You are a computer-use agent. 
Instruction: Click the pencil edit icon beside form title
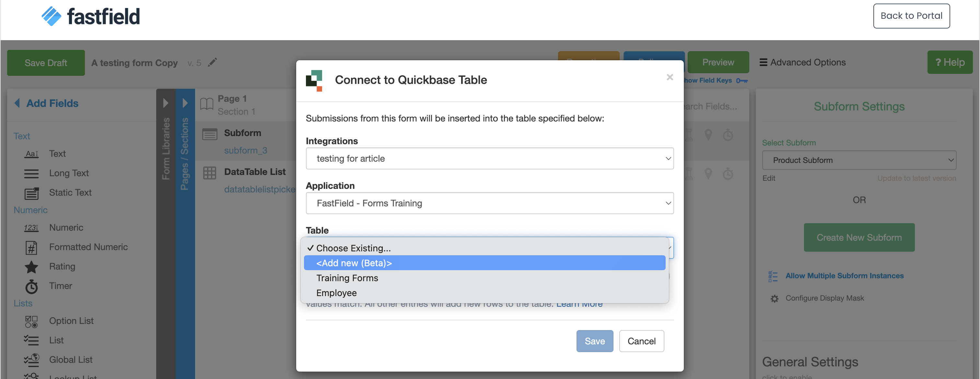click(212, 62)
